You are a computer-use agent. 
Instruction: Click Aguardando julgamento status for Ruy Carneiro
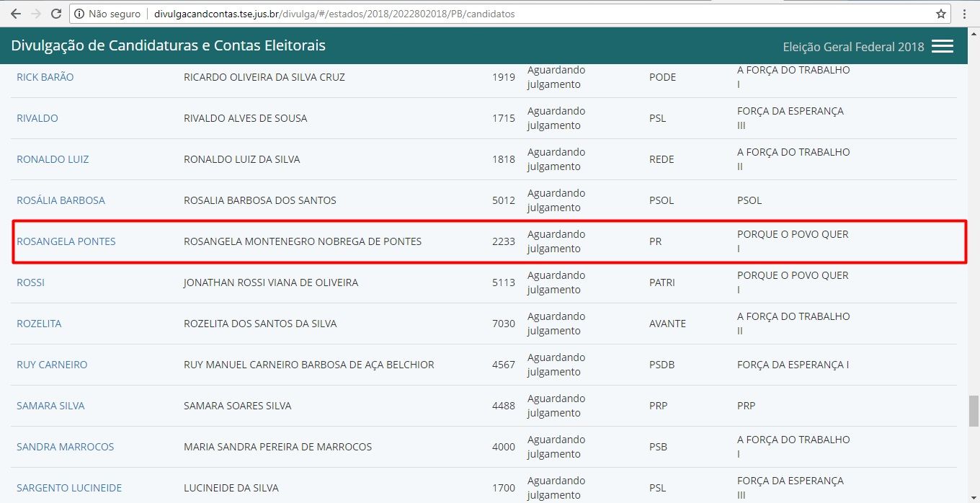click(556, 365)
